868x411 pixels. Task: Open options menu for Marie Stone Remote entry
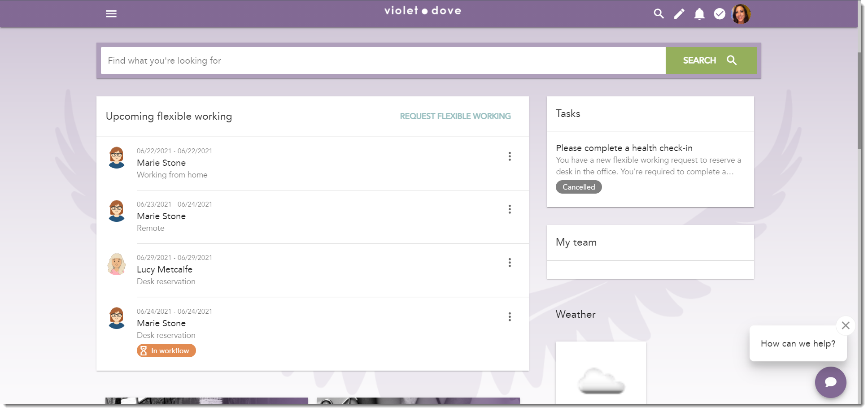tap(510, 209)
